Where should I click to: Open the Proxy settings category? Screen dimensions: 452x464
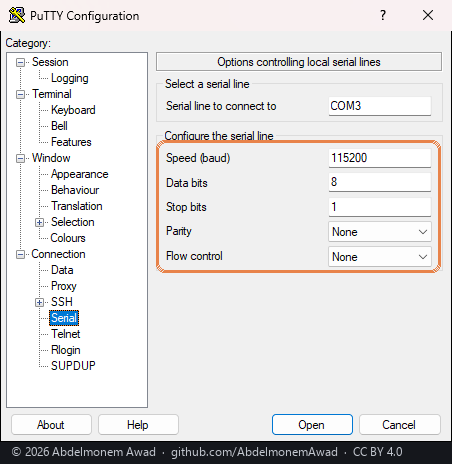[64, 286]
